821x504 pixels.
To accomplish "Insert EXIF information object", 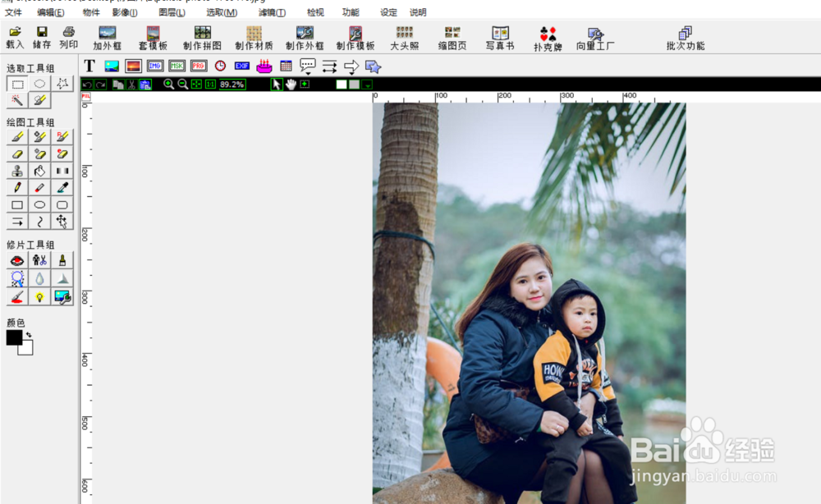I will (242, 66).
